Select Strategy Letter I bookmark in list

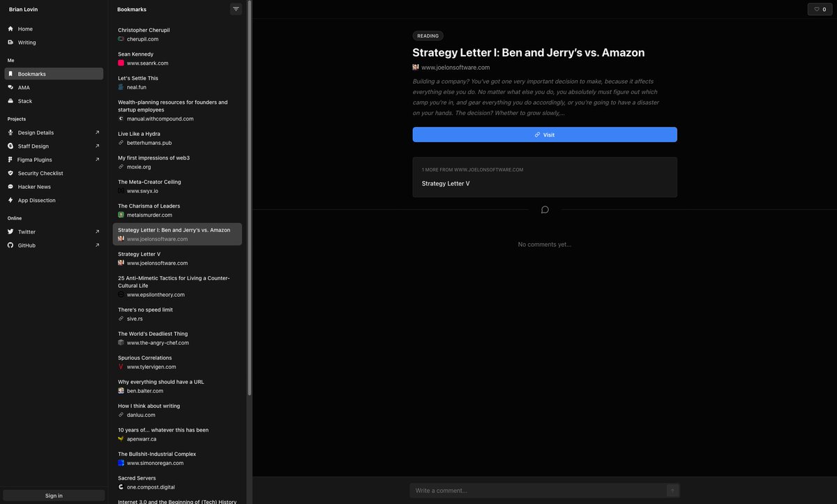coord(177,234)
